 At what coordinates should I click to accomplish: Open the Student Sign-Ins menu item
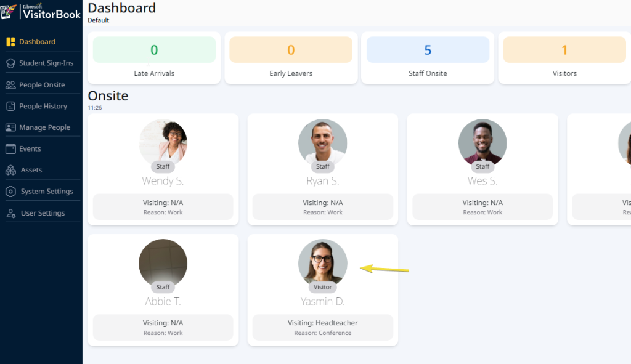click(46, 63)
